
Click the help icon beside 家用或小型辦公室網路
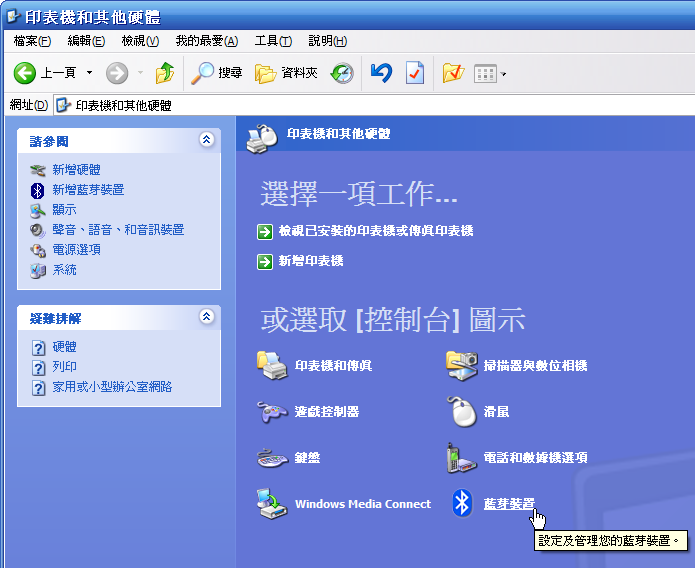coord(39,388)
